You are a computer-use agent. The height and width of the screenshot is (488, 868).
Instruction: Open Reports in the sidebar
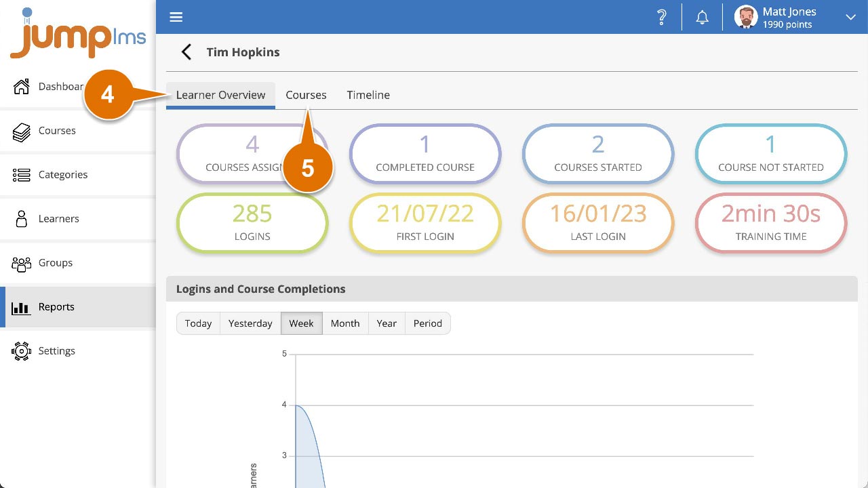click(x=56, y=307)
